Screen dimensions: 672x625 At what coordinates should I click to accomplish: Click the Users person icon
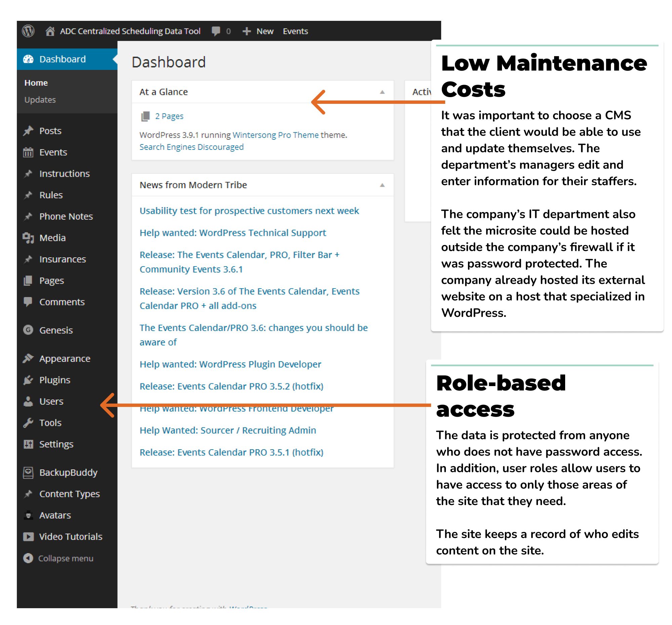[29, 402]
